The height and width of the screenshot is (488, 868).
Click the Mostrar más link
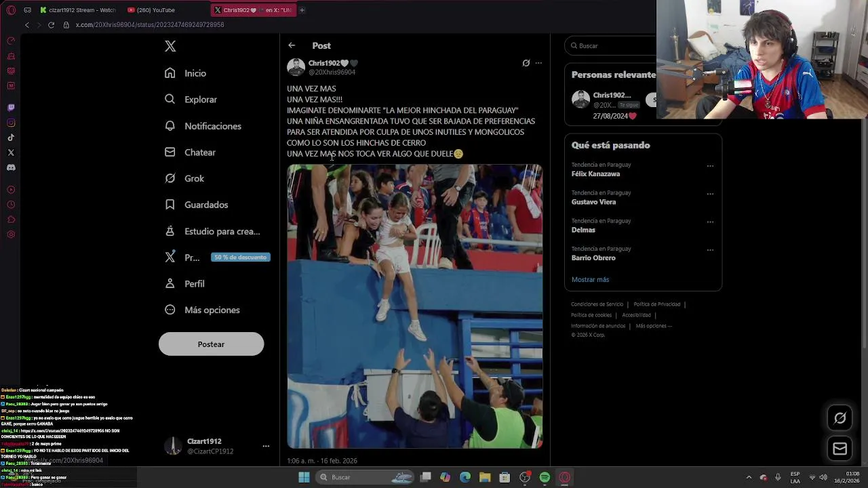point(590,279)
